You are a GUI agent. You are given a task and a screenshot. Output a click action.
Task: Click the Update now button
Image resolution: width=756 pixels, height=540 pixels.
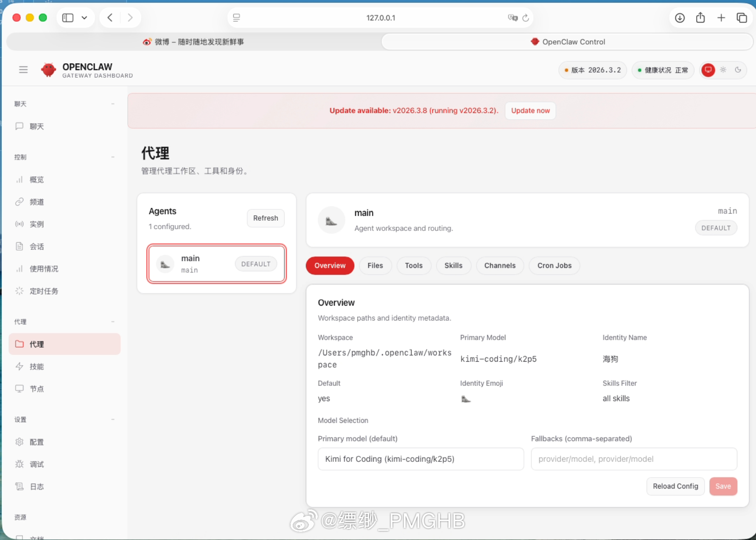click(x=530, y=110)
